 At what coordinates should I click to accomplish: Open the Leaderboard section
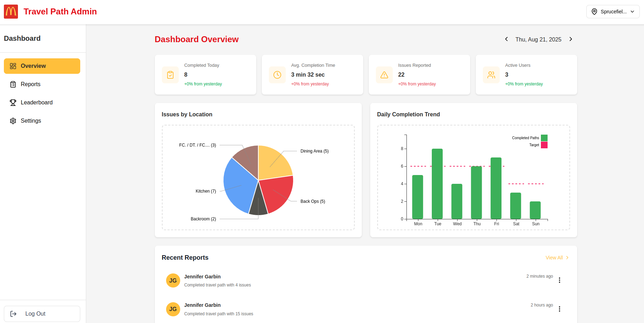pyautogui.click(x=37, y=103)
